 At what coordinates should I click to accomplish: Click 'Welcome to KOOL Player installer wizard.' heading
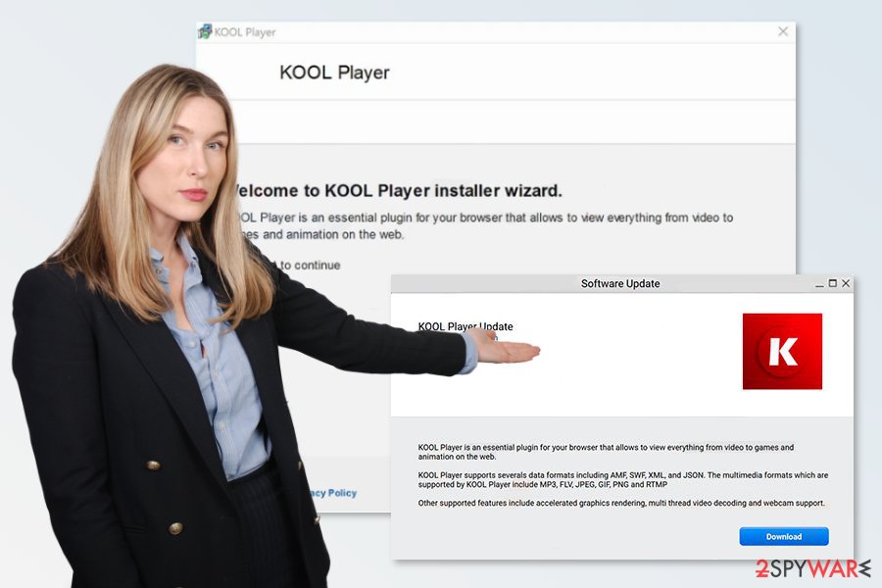[x=397, y=191]
